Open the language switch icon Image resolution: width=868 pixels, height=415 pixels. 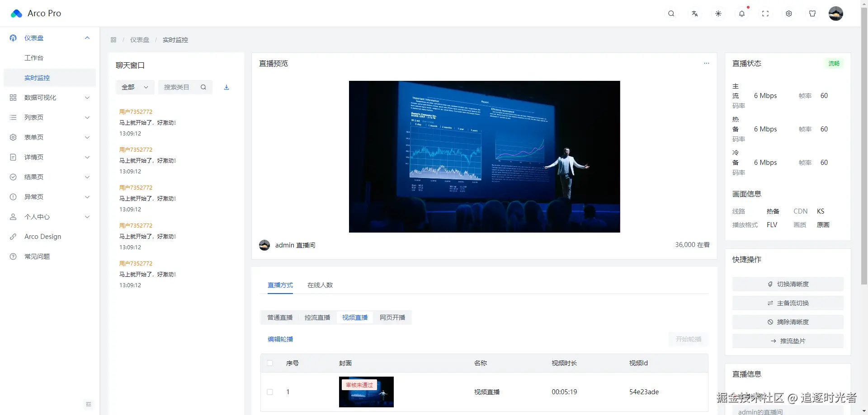tap(695, 14)
